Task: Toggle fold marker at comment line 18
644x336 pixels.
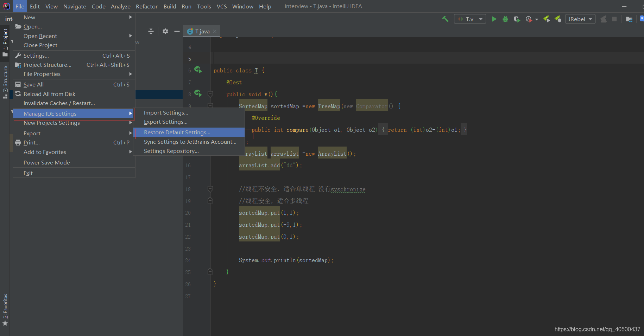Action: 210,189
